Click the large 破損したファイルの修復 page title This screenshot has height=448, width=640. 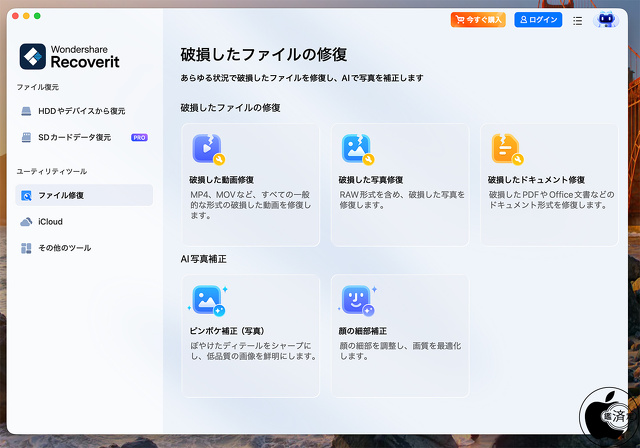264,55
